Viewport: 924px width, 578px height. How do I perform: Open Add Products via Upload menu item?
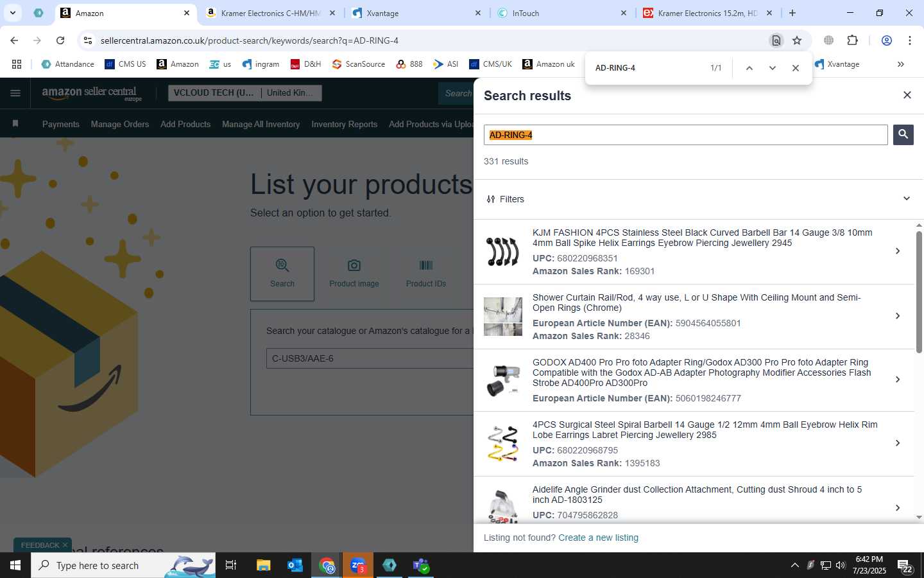click(x=431, y=124)
